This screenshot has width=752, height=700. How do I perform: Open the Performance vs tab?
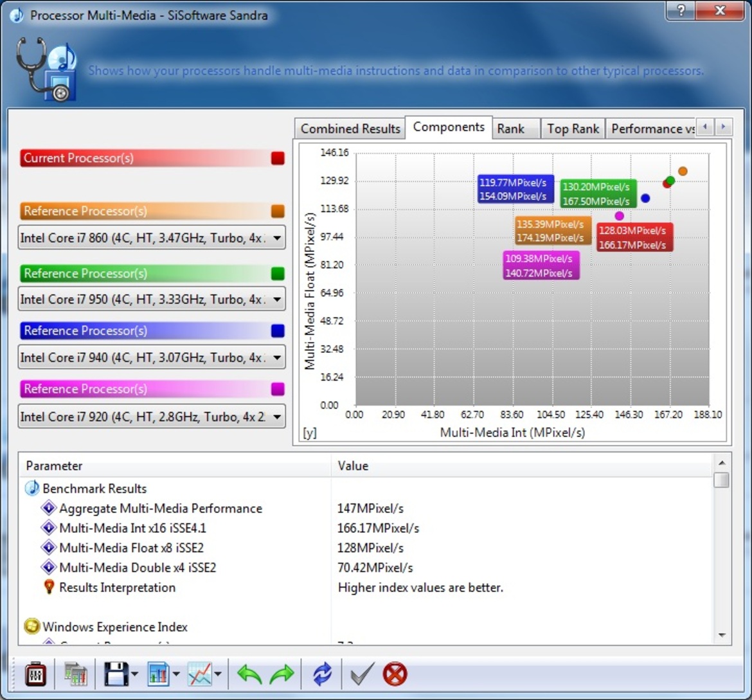[651, 129]
